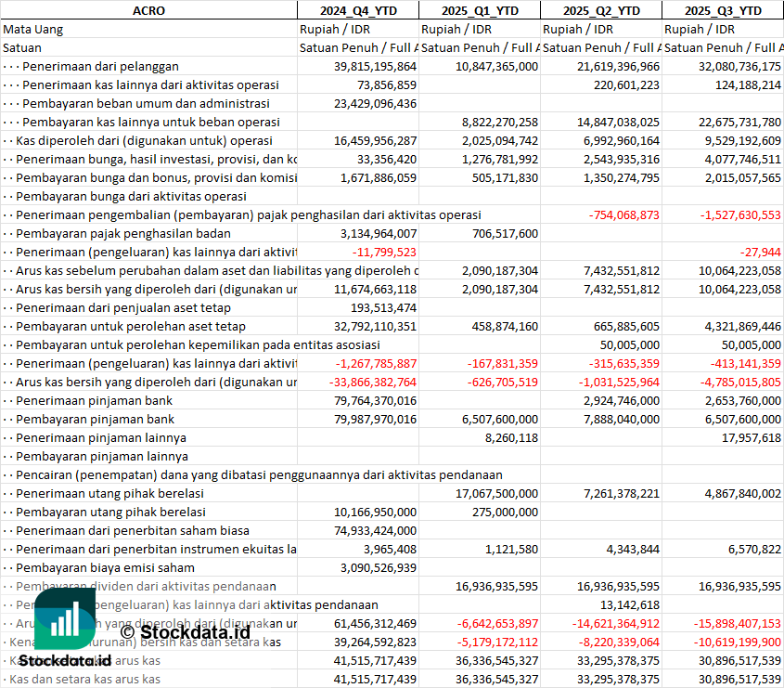This screenshot has height=688, width=784.
Task: Select the ACRO header cell
Action: point(148,10)
